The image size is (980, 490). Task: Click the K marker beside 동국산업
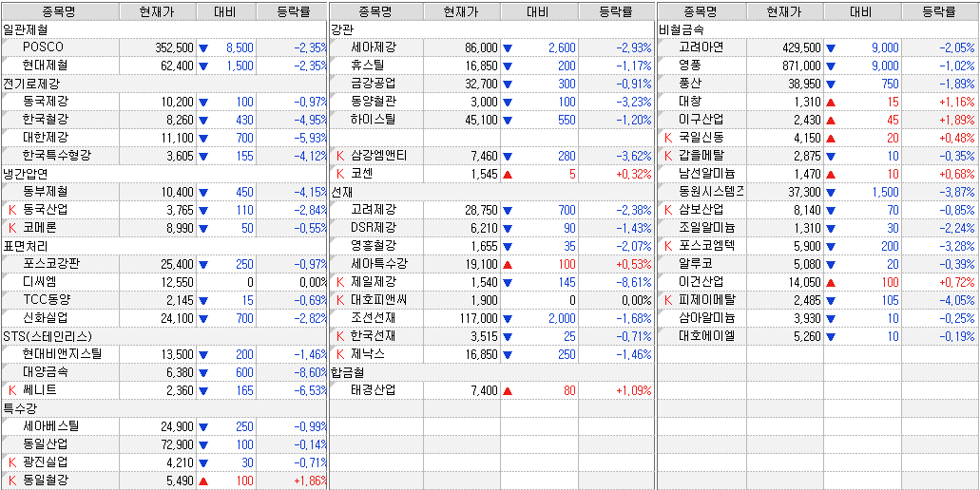(x=11, y=211)
